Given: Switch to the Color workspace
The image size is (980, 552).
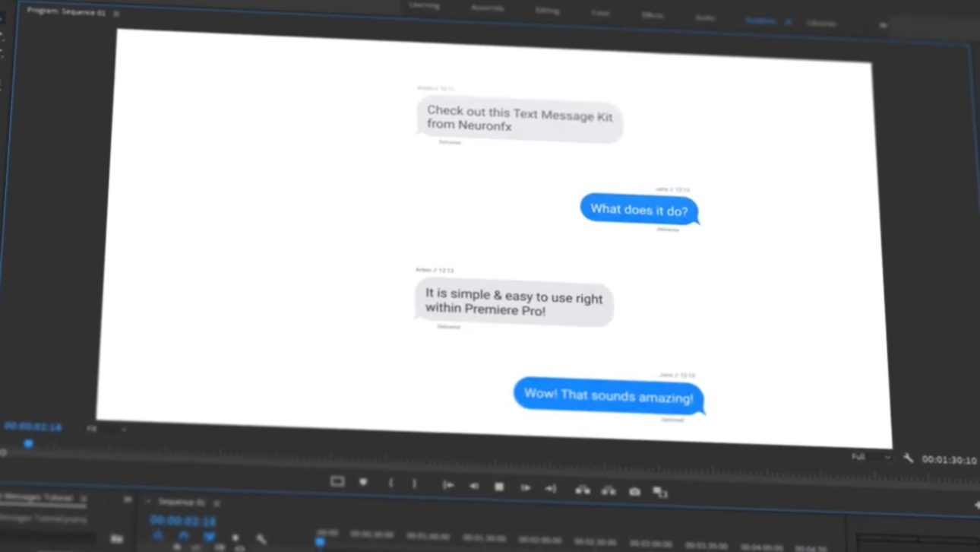Looking at the screenshot, I should click(x=600, y=12).
